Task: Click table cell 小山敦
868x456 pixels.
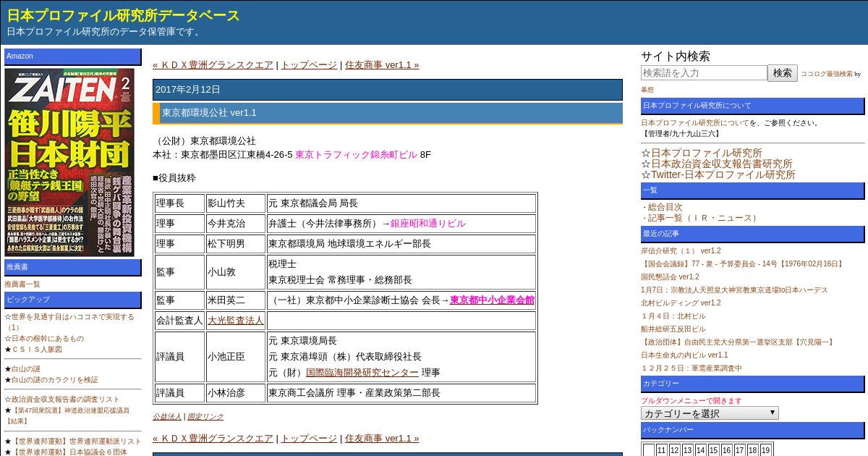Action: coord(236,272)
